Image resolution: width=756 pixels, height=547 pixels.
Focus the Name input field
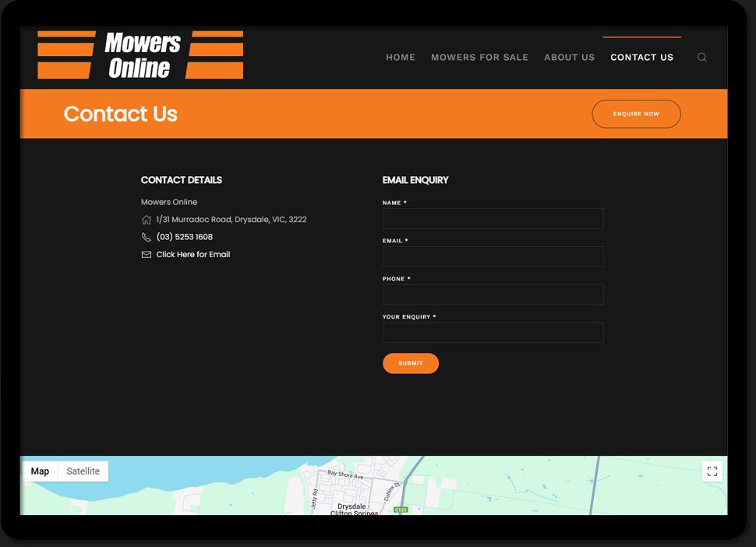(x=493, y=219)
